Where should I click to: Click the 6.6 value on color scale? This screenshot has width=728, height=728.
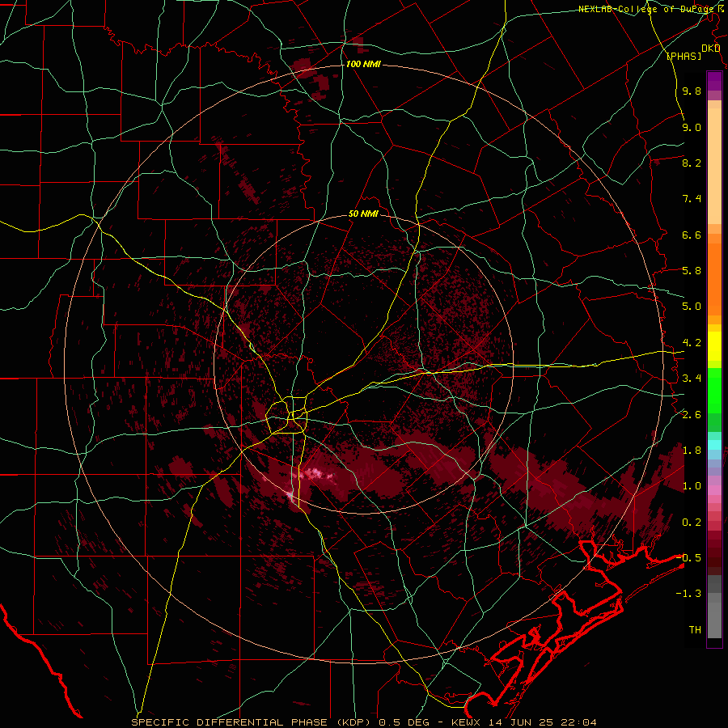pyautogui.click(x=692, y=235)
